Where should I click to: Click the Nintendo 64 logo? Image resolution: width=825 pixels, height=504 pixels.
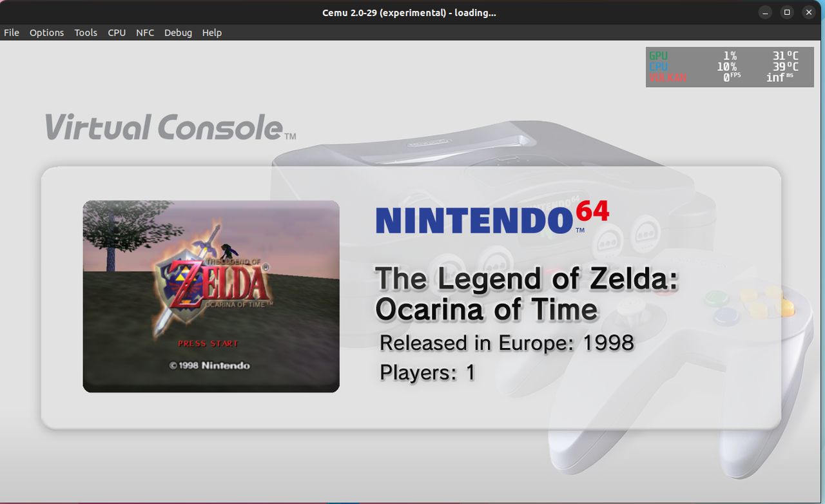coord(492,217)
